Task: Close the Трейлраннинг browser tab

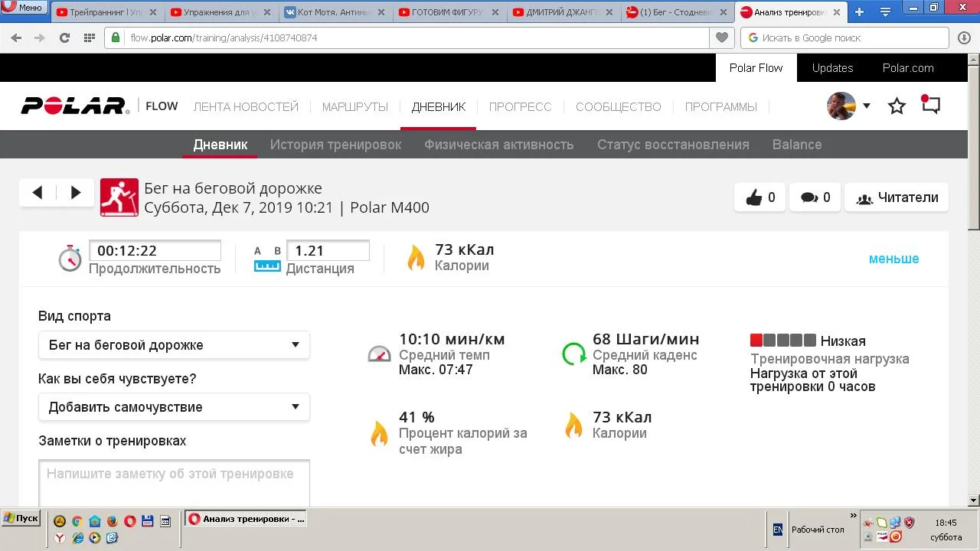Action: tap(153, 12)
